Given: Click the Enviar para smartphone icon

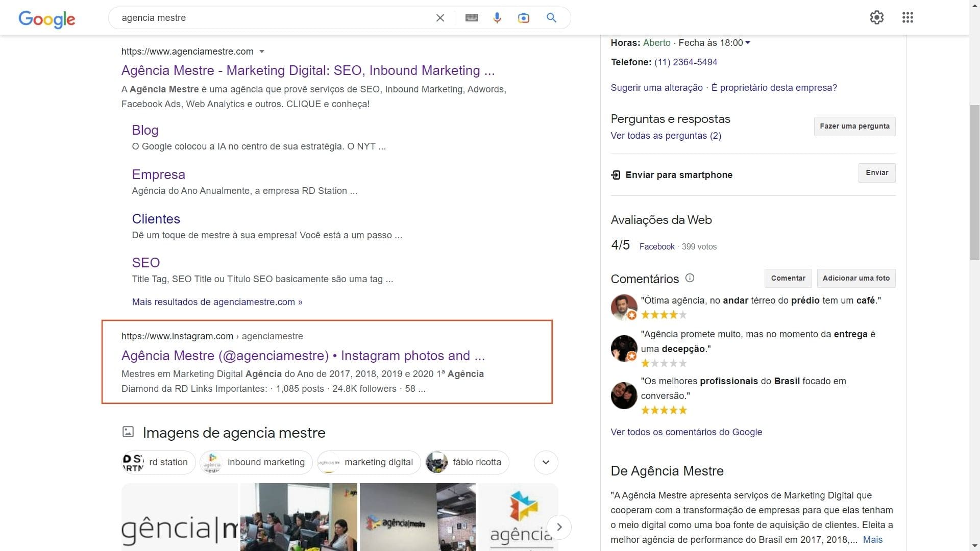Looking at the screenshot, I should (x=616, y=174).
